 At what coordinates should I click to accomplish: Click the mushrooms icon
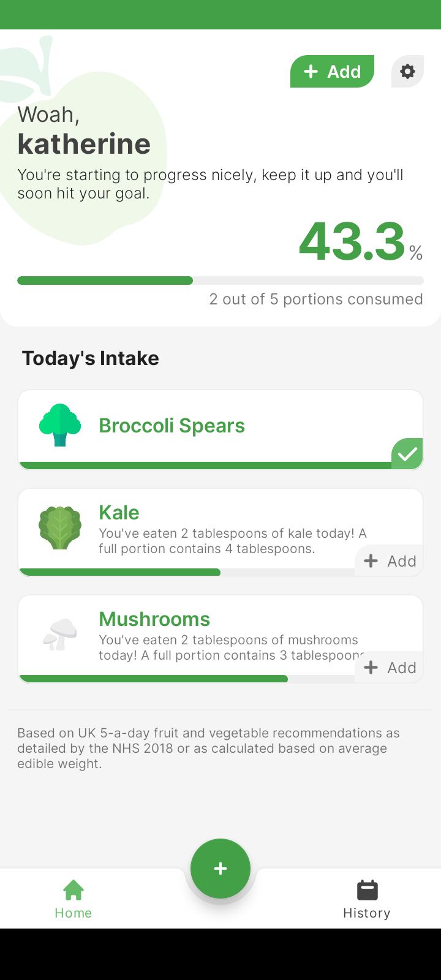point(60,634)
